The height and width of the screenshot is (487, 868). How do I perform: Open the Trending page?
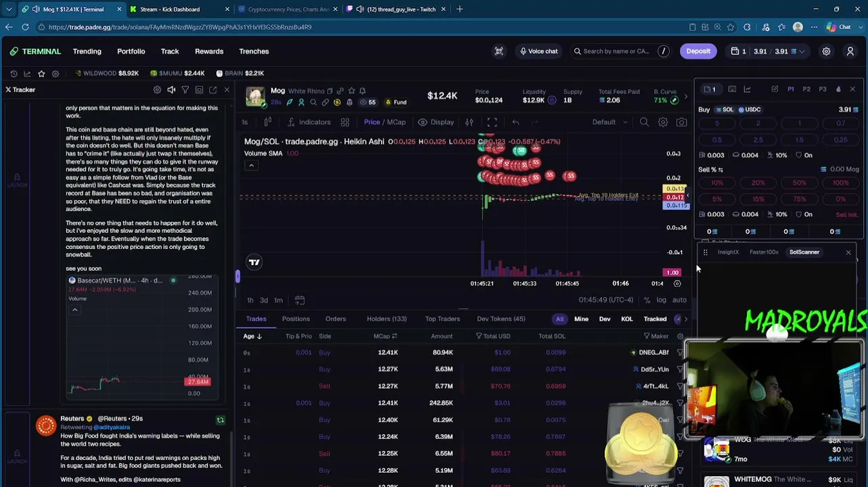pyautogui.click(x=87, y=51)
